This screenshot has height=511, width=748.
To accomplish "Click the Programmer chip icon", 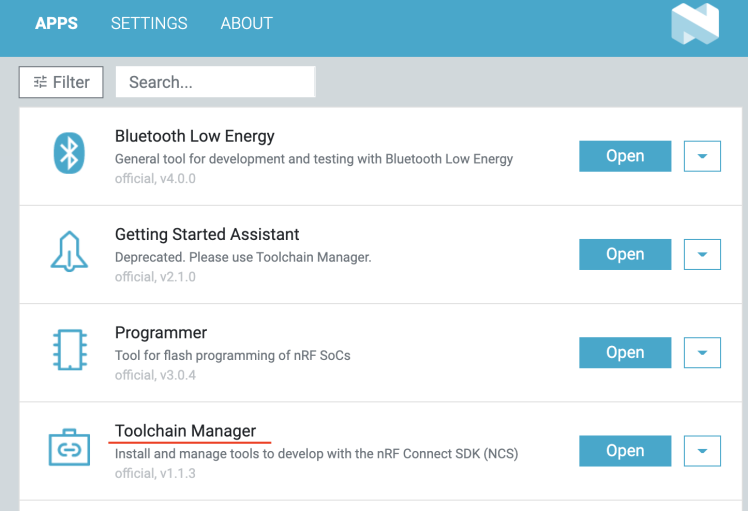I will [x=68, y=350].
